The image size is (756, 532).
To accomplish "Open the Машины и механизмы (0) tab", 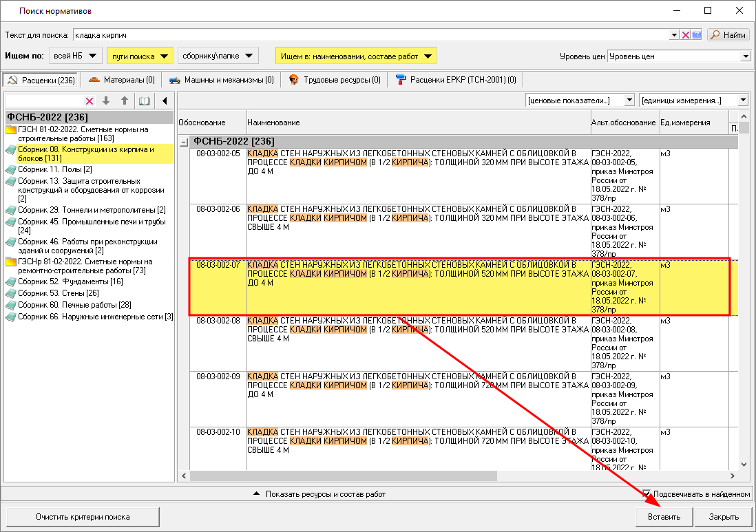I will point(221,80).
